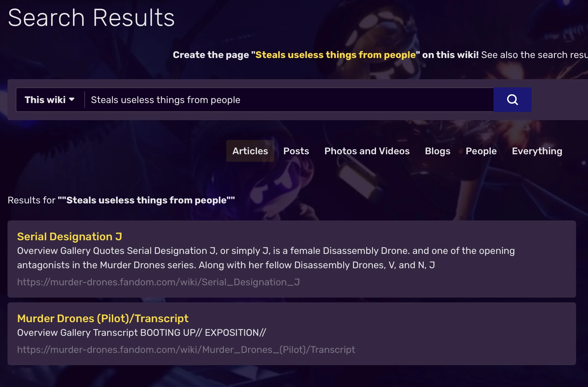
Task: Show the People results tab
Action: 481,151
